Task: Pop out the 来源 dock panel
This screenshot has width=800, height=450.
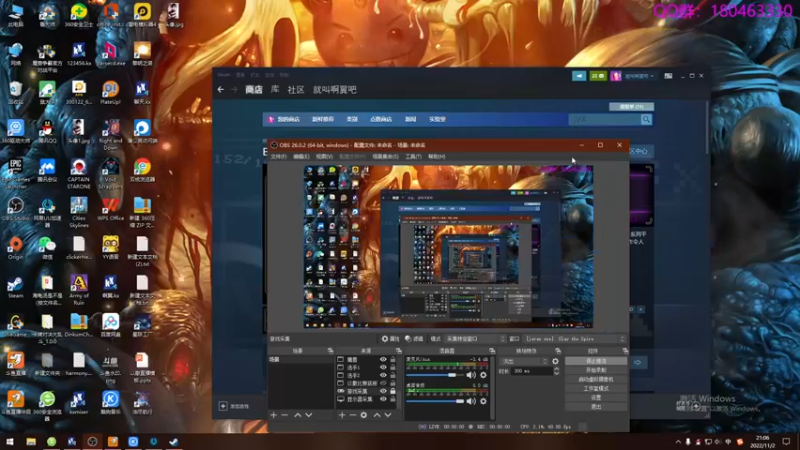Action: tap(398, 351)
